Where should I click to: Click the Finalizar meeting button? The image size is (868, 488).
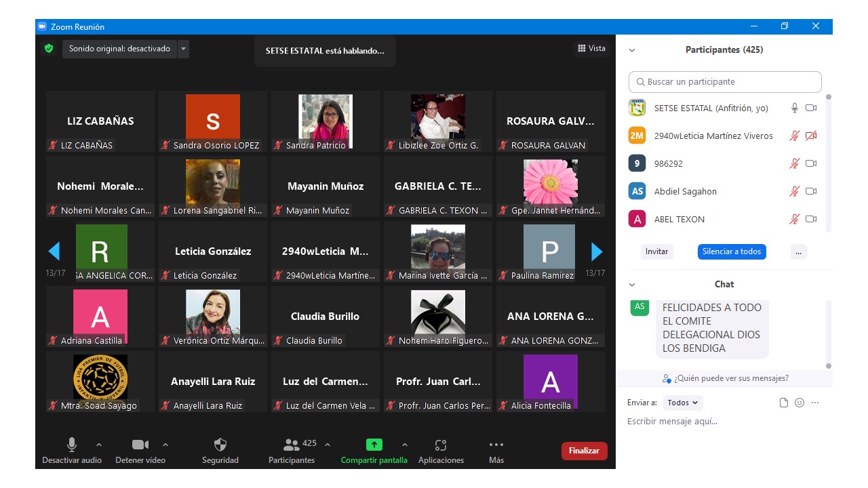pyautogui.click(x=584, y=451)
